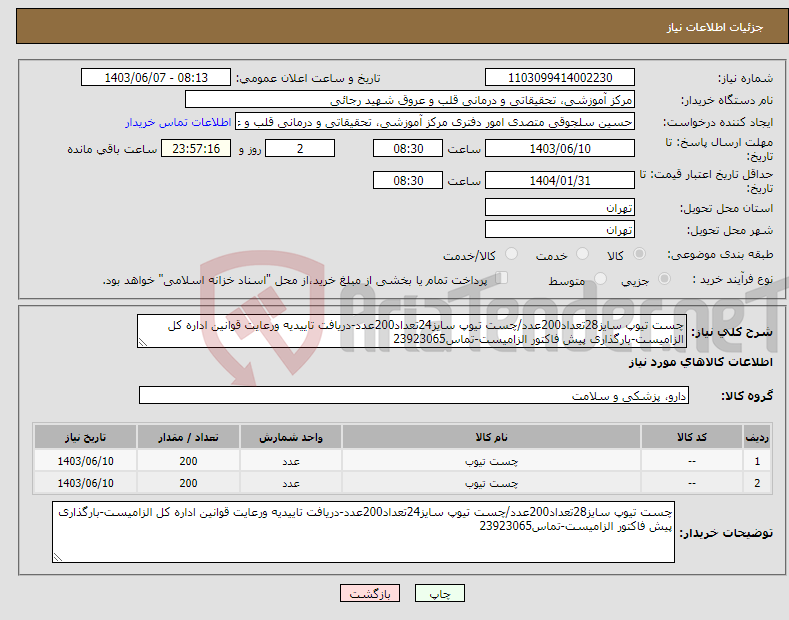Screen dimensions: 789x620
Task: Open اطلاعات تماس خریدار link
Action: (178, 122)
